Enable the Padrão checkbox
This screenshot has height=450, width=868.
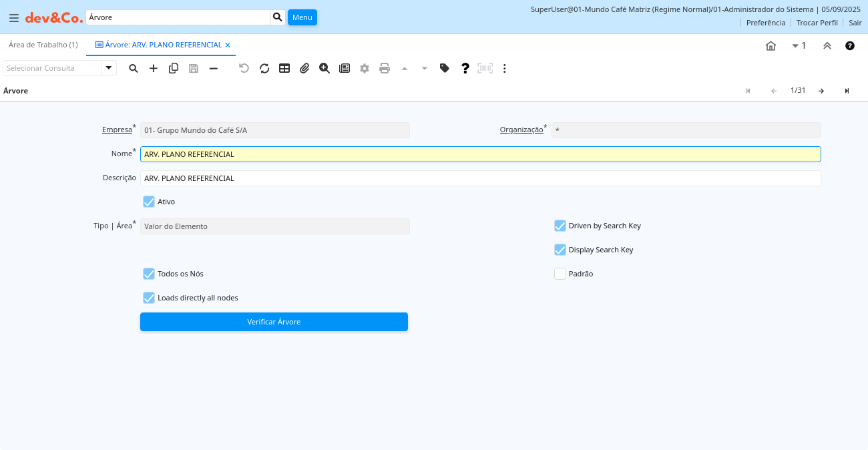coord(560,274)
